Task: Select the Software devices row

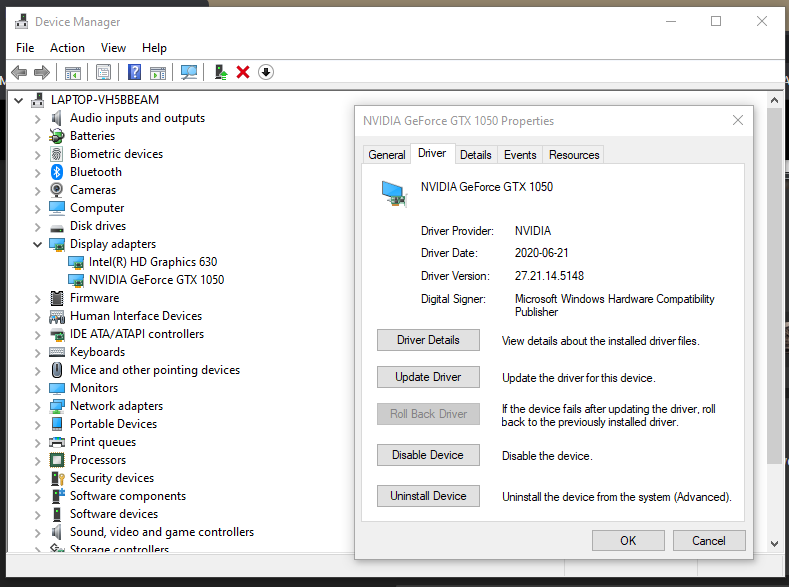Action: click(x=114, y=514)
